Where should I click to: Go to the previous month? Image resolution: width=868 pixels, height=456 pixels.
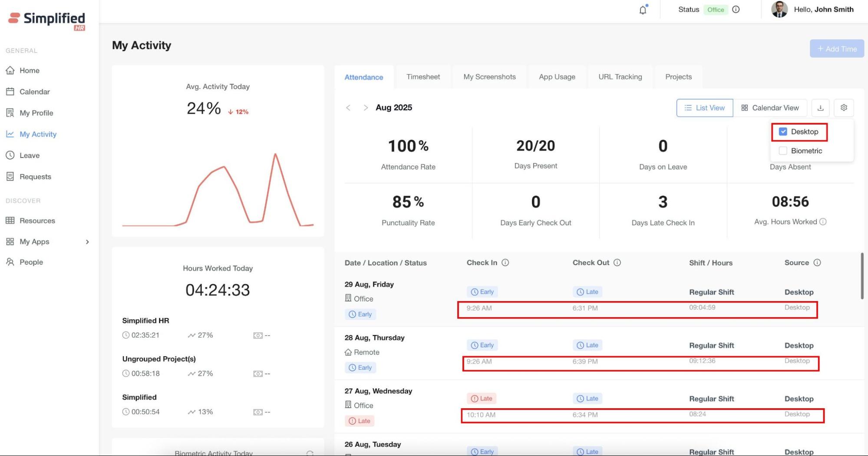(348, 108)
